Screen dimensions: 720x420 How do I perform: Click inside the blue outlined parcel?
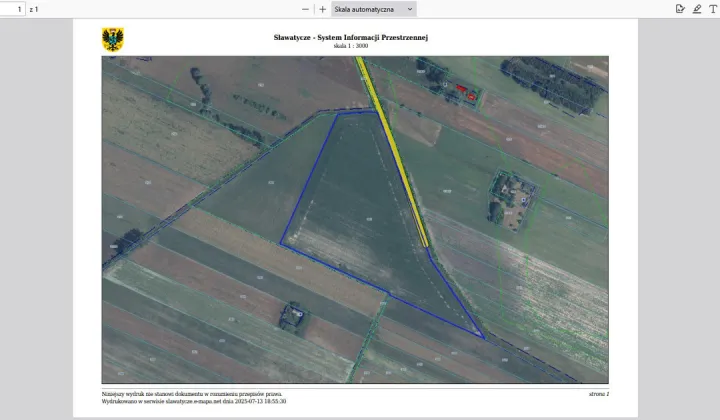370,220
